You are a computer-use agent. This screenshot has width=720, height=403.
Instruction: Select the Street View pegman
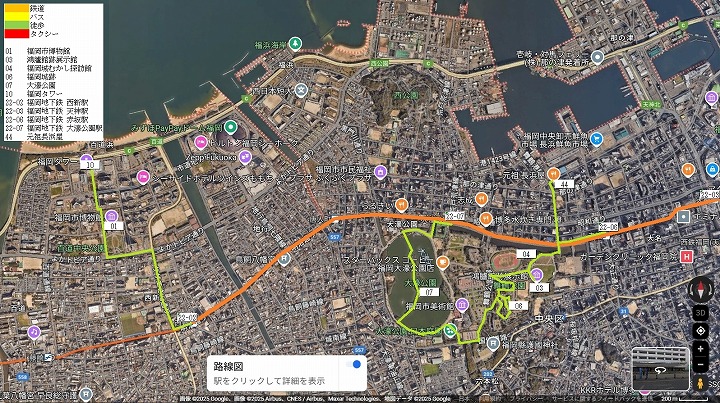pos(700,383)
